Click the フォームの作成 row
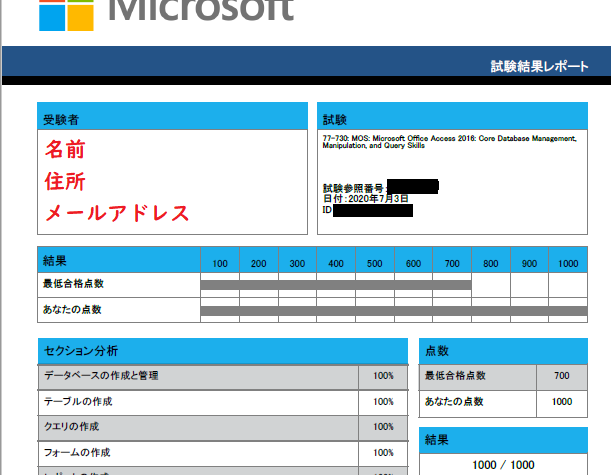The image size is (611, 475). pyautogui.click(x=223, y=453)
